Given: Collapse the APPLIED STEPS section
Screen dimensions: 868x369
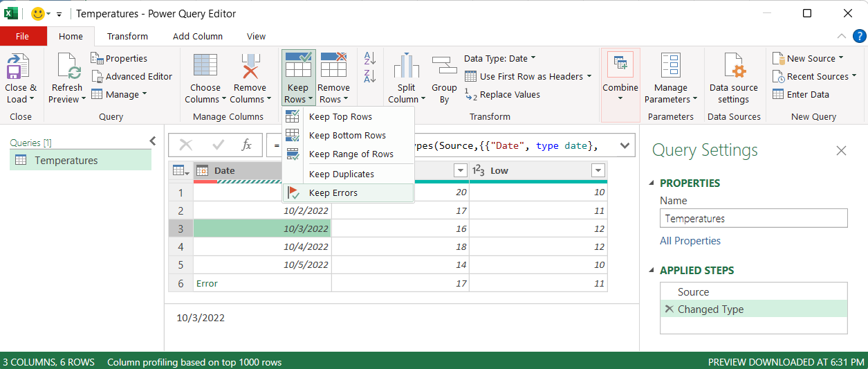Looking at the screenshot, I should tap(652, 270).
